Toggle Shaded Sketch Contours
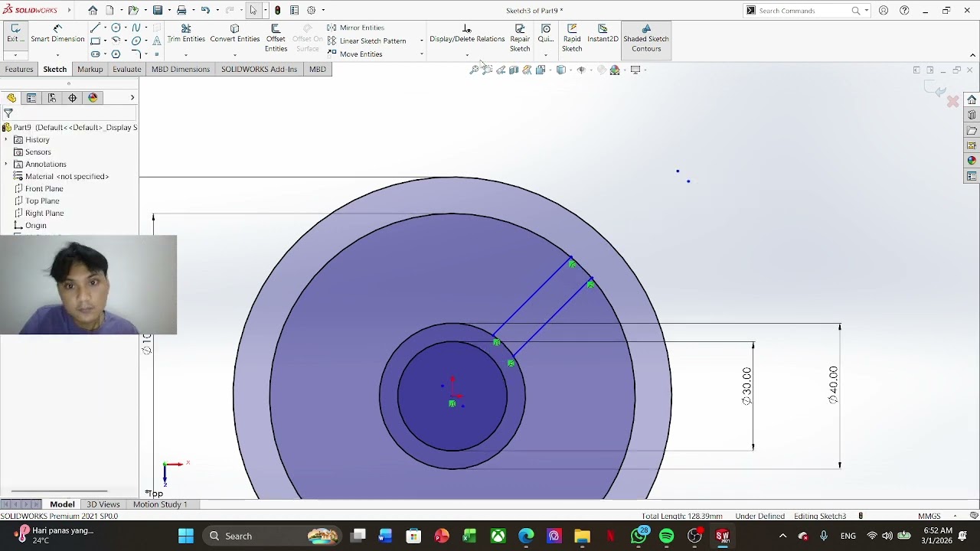Viewport: 980px width, 551px height. [646, 38]
